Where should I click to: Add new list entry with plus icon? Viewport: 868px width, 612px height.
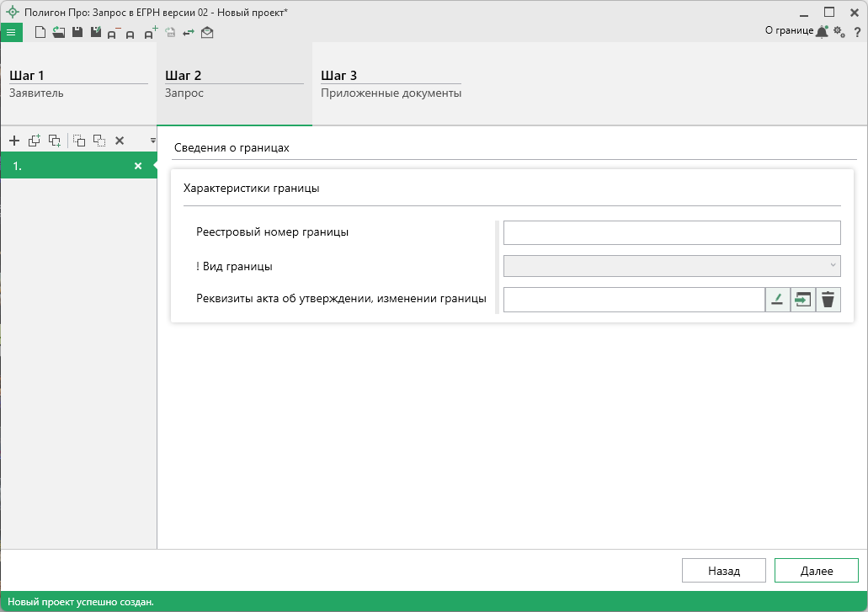tap(13, 141)
